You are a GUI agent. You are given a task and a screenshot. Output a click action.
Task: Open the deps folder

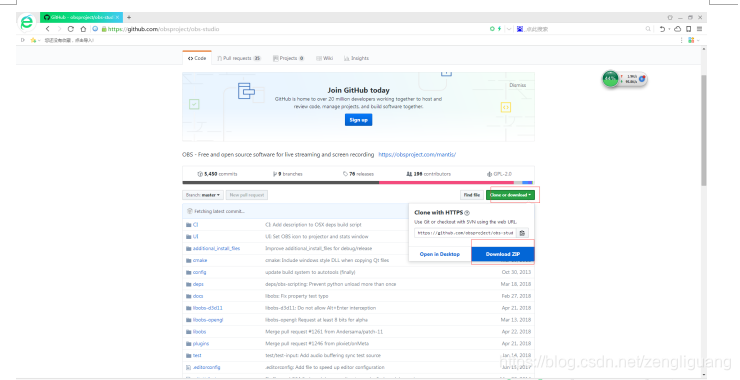point(198,284)
